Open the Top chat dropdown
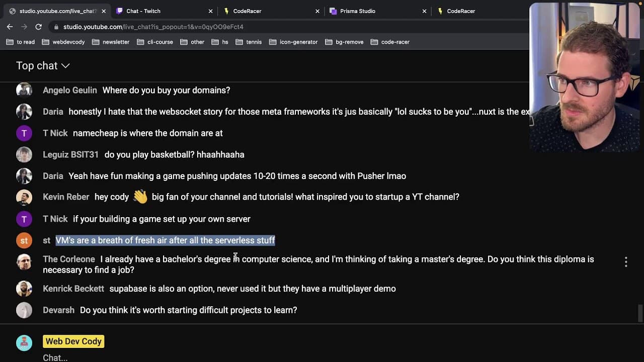Image resolution: width=644 pixels, height=362 pixels. (x=43, y=65)
